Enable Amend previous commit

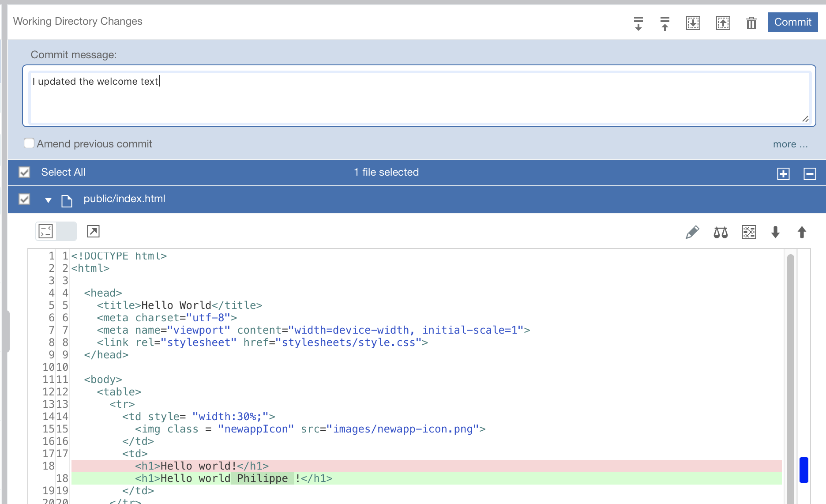coord(29,143)
